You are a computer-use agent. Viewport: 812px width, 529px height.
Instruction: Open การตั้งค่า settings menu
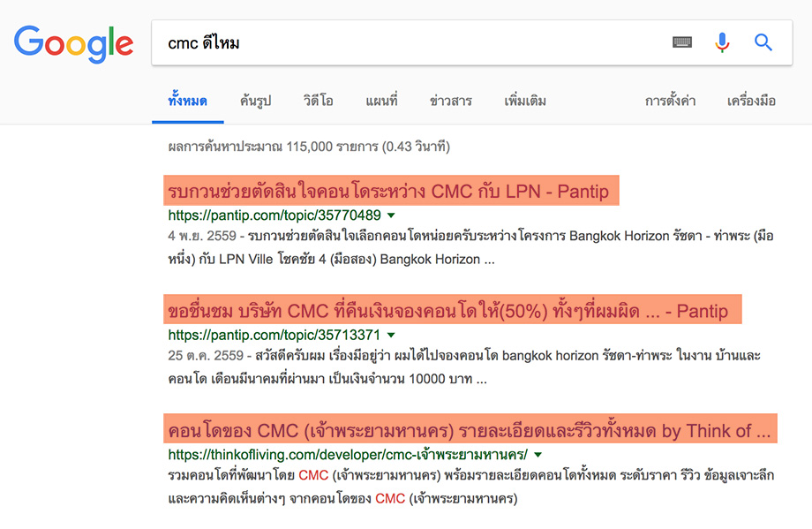tap(670, 100)
